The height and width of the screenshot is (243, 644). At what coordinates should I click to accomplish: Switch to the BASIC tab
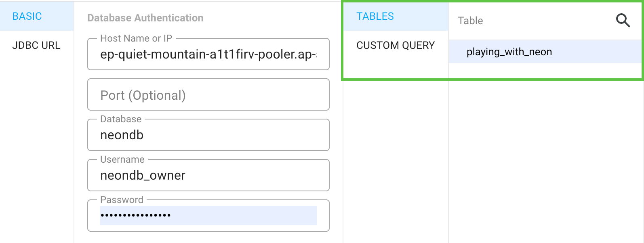click(27, 16)
